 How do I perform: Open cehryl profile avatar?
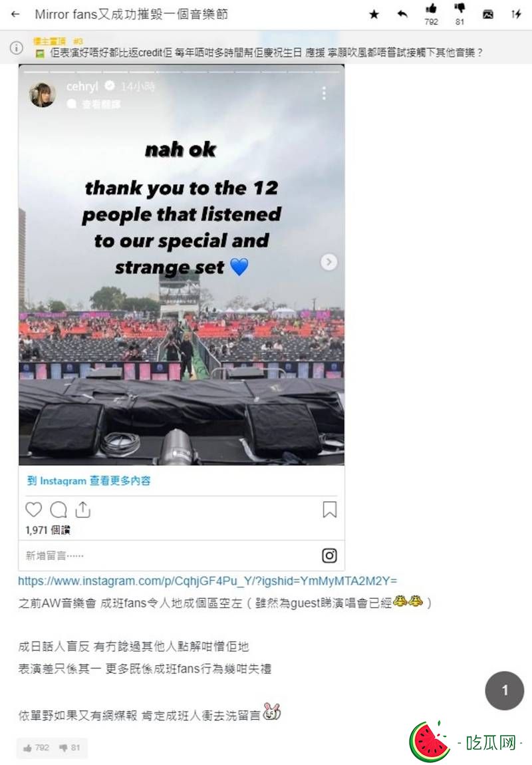point(42,94)
